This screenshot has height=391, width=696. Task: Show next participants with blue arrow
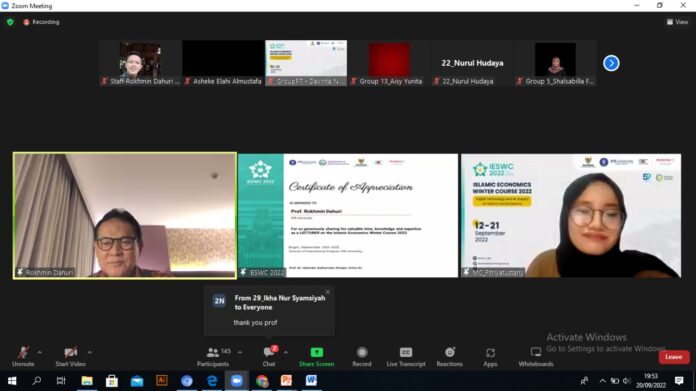click(x=611, y=63)
